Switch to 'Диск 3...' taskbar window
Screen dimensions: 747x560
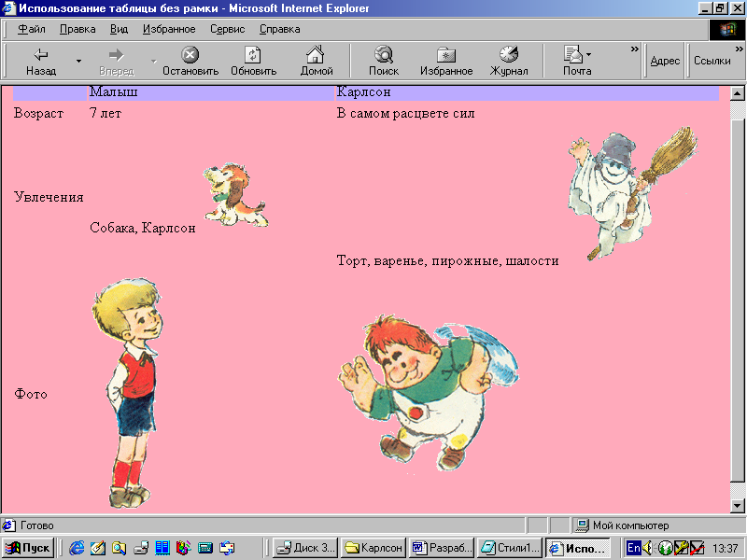pos(305,548)
